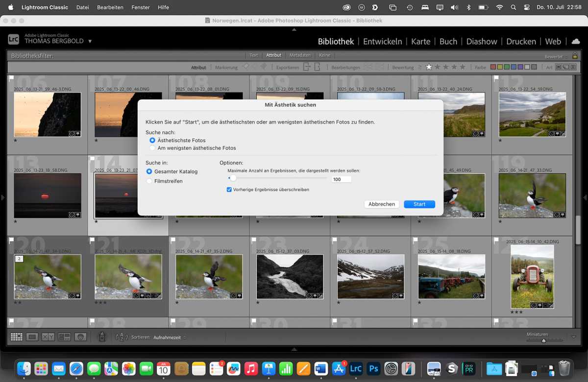Switch to grid view in the toolbar
Screen dimensions: 588x382
(17, 337)
